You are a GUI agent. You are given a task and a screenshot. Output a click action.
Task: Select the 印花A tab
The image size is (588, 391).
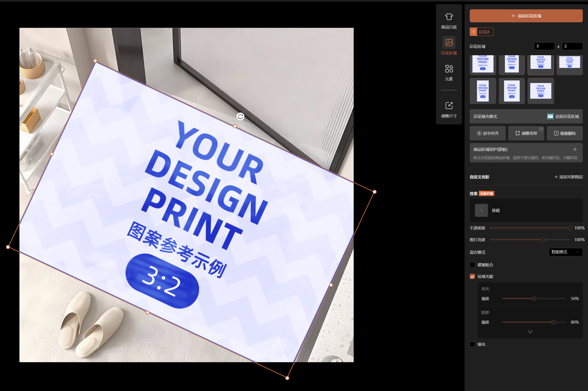pyautogui.click(x=481, y=32)
